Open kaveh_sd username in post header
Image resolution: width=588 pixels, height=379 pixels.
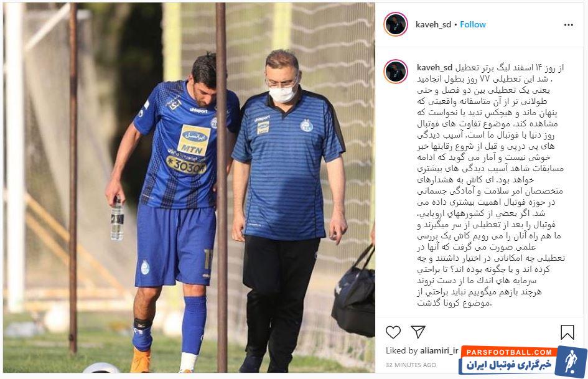433,24
